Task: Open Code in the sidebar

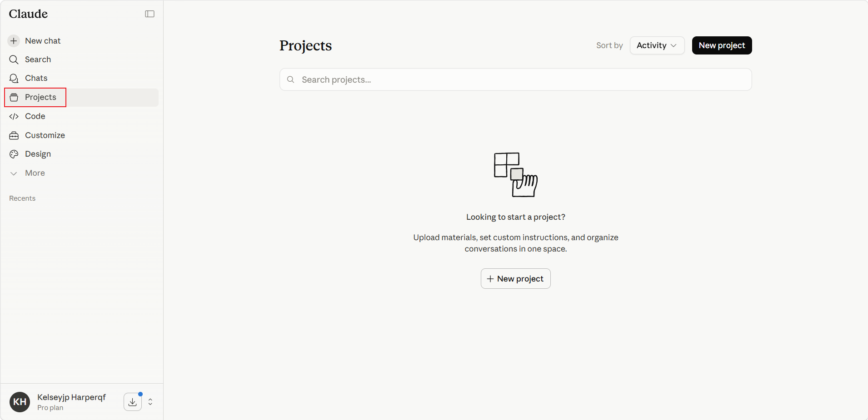Action: [82, 116]
